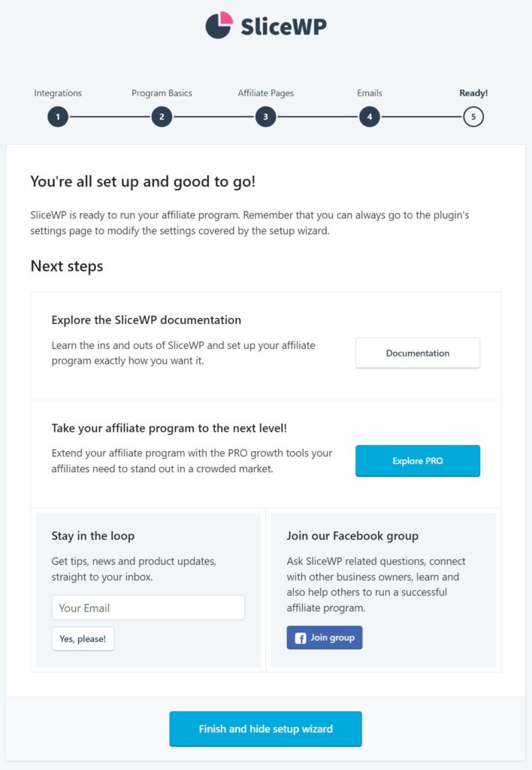532x770 pixels.
Task: Click the Ready! bold step heading
Action: 473,92
